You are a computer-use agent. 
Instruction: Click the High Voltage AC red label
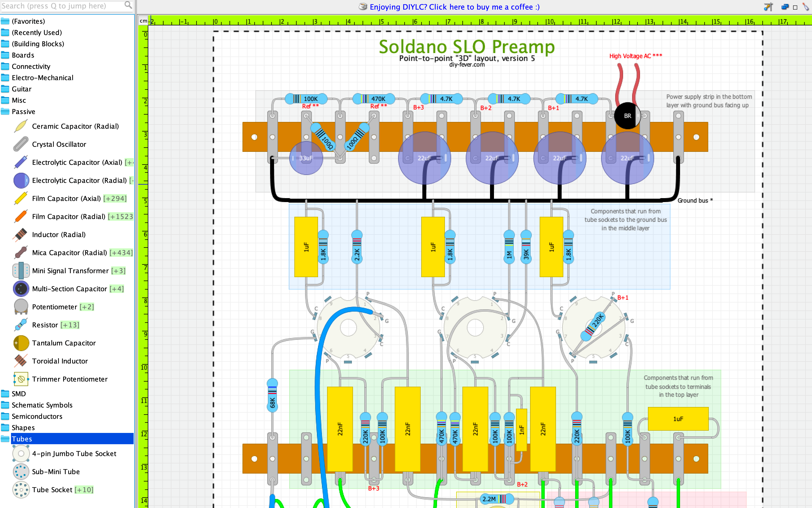click(636, 56)
